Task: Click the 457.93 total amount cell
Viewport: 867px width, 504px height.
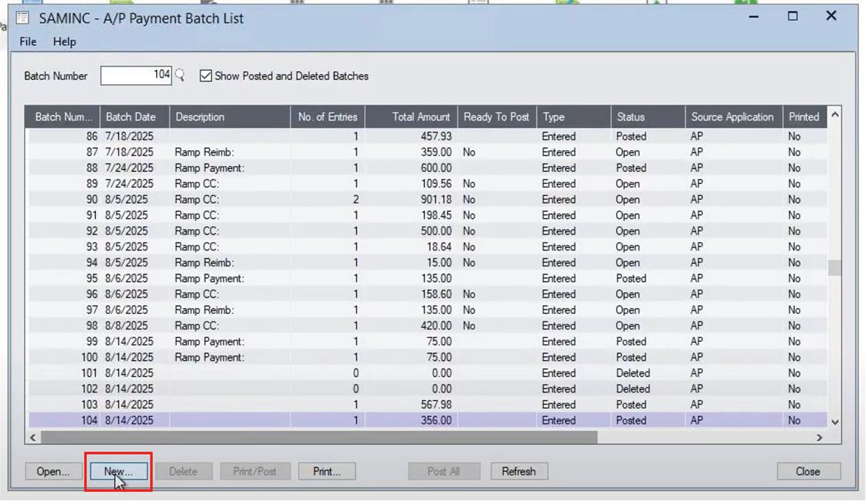Action: coord(411,136)
